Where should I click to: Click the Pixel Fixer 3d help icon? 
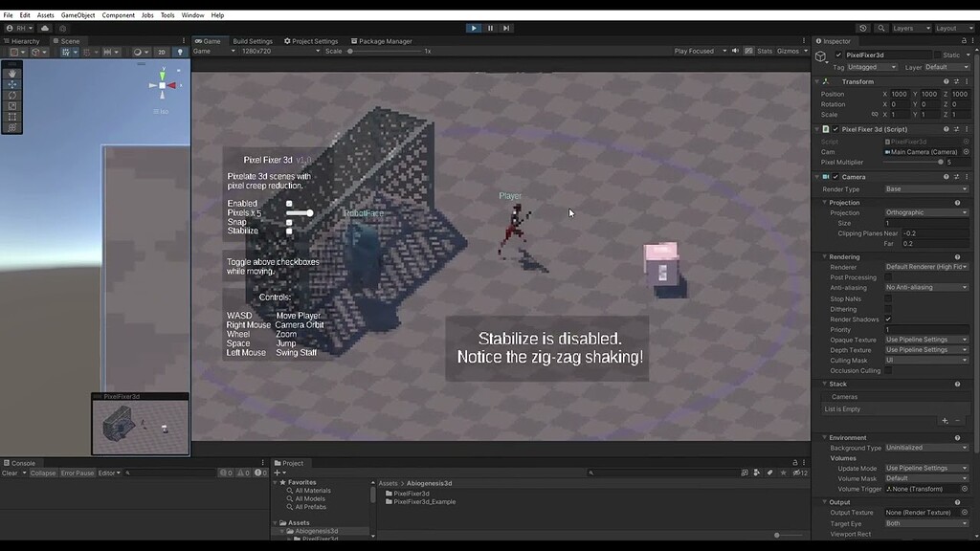coord(947,128)
